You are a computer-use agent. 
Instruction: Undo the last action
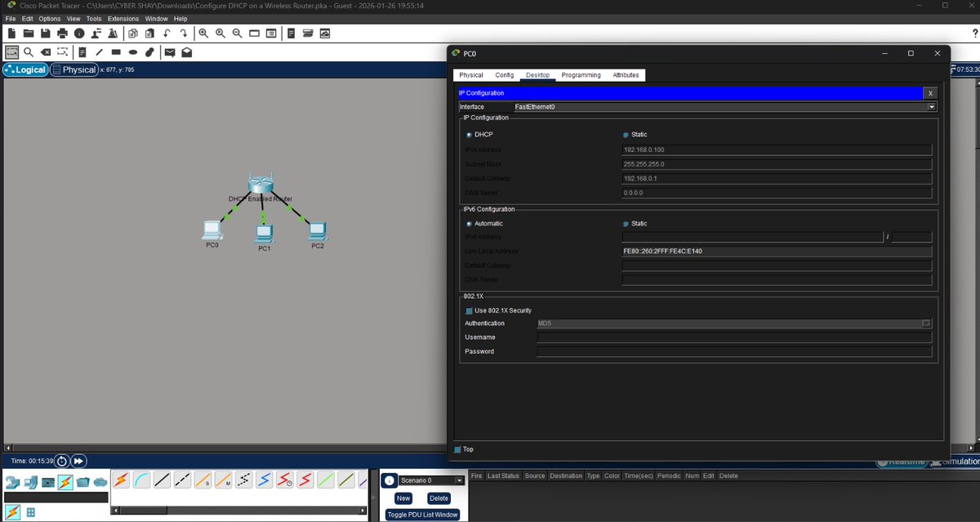167,33
